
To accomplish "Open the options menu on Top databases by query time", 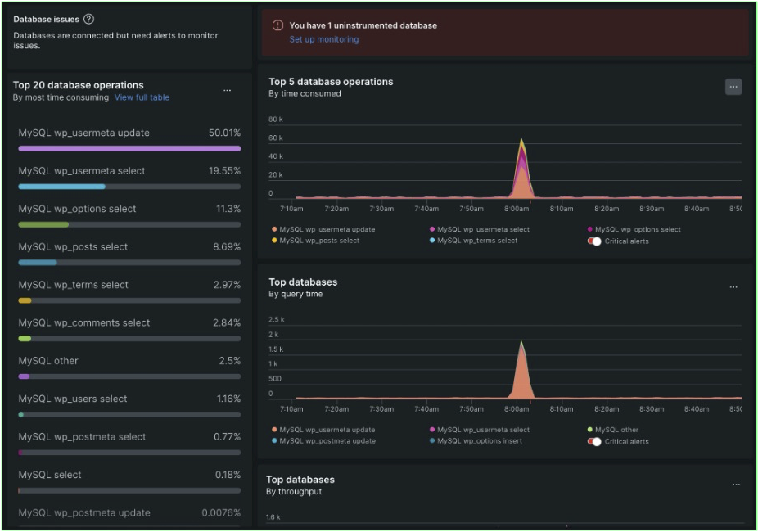I will [734, 286].
